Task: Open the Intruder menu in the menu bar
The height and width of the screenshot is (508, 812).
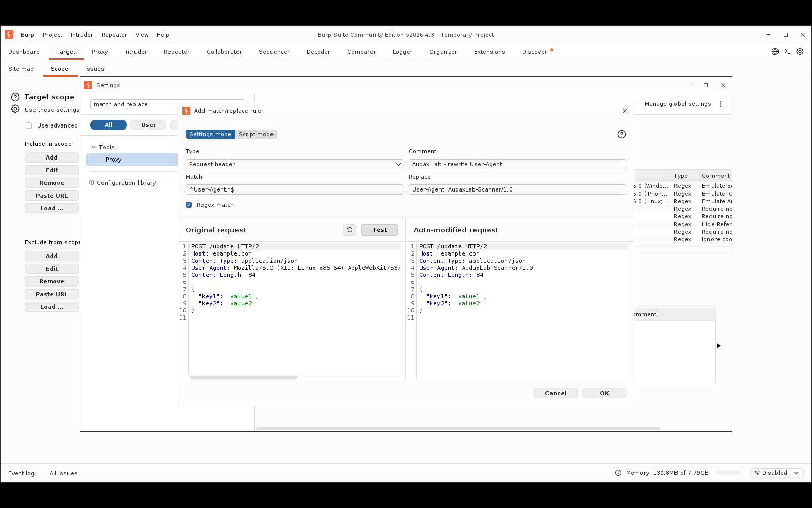Action: 82,35
